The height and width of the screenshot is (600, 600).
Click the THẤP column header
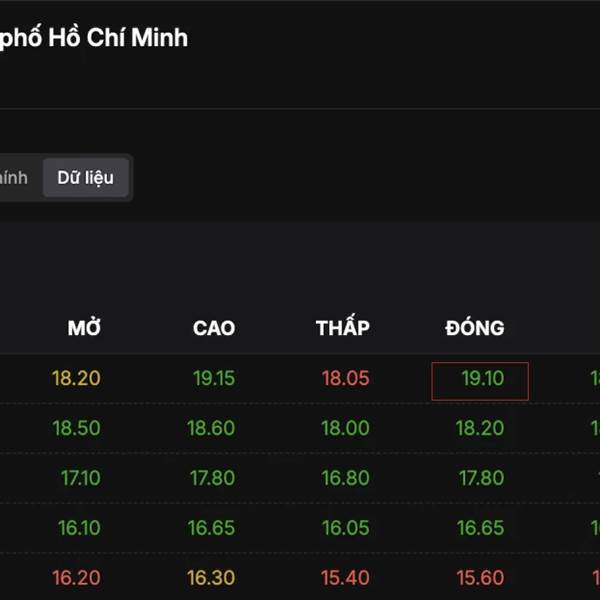(x=343, y=328)
